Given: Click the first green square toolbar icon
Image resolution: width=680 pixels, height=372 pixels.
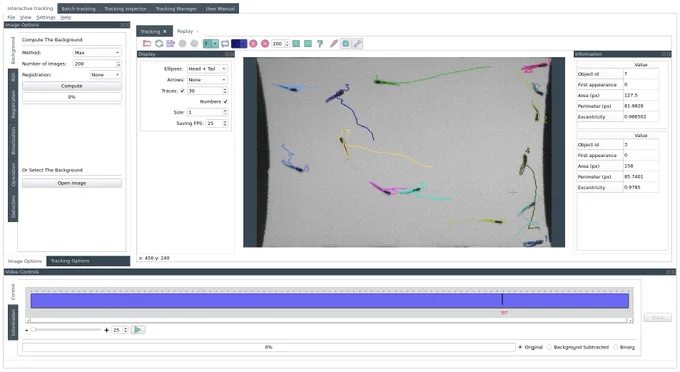Looking at the screenshot, I should pos(296,43).
